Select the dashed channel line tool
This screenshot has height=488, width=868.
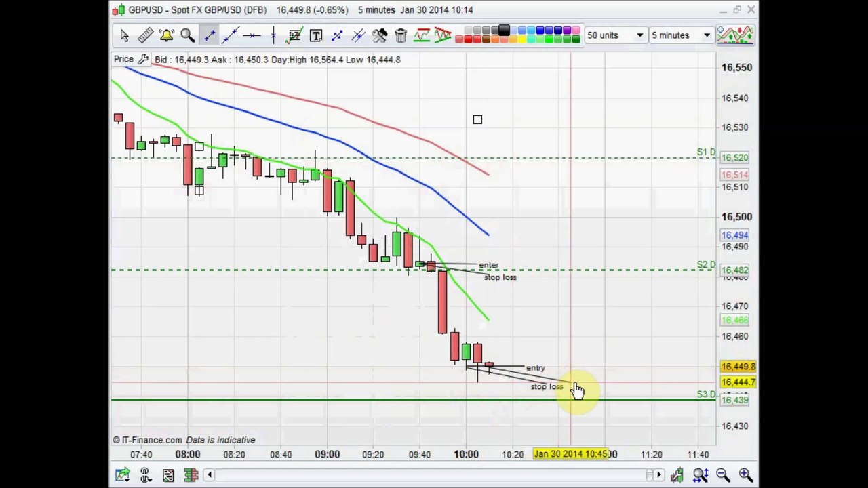point(337,35)
